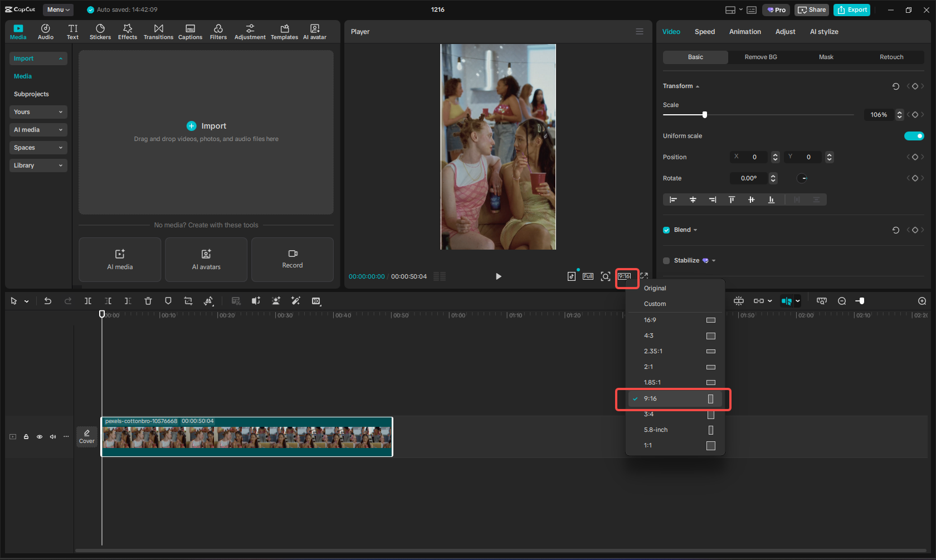Viewport: 936px width, 560px height.
Task: Expand the AI media sidebar section
Action: 38,129
